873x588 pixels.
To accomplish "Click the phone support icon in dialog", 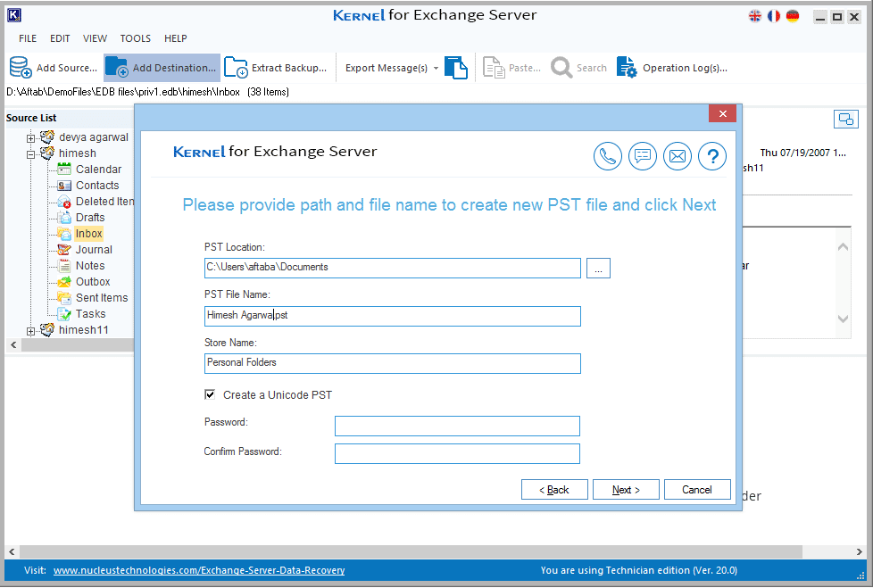I will 607,156.
